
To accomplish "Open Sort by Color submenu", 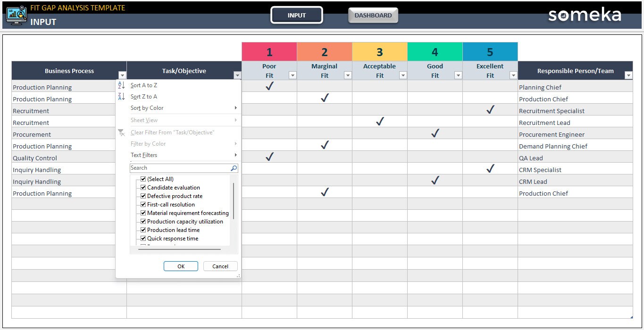I will pos(178,108).
